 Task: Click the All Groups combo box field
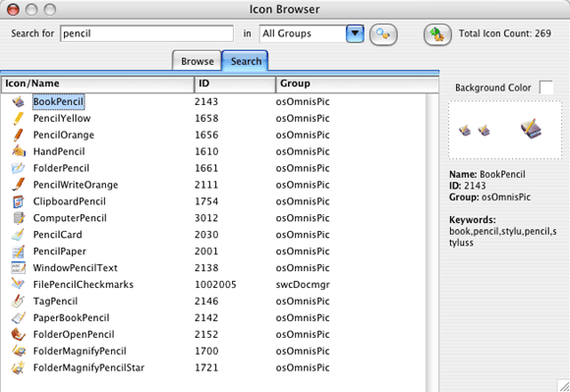point(312,33)
